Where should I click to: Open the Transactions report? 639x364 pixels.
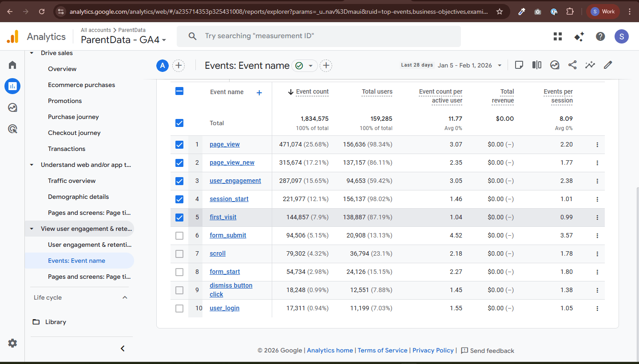point(67,149)
